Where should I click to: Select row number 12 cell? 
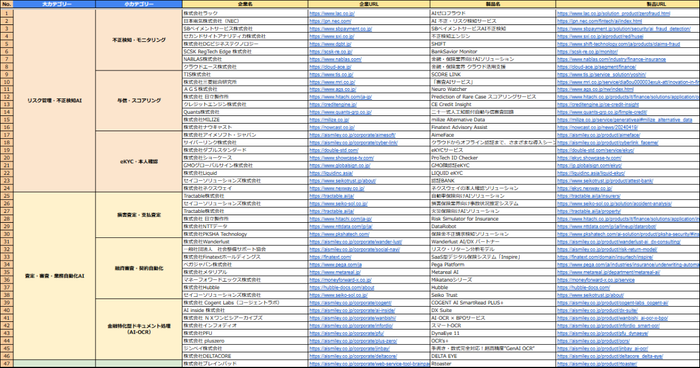pyautogui.click(x=7, y=97)
